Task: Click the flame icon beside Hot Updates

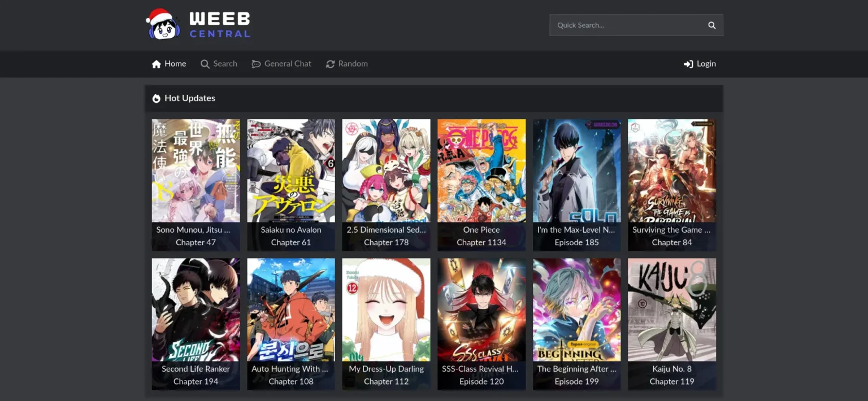Action: (157, 98)
